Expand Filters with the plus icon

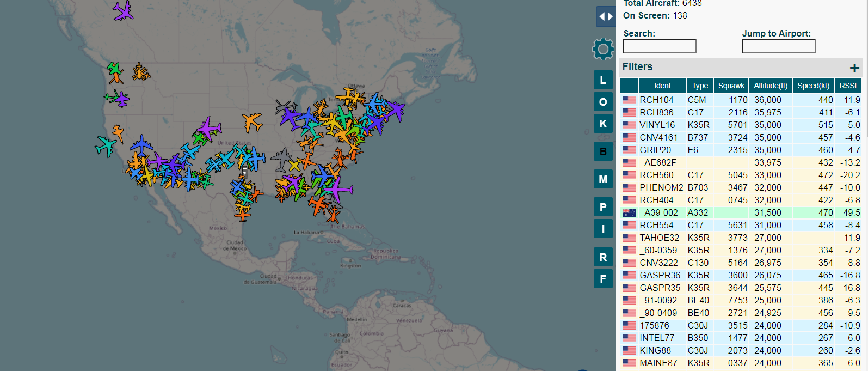[854, 68]
